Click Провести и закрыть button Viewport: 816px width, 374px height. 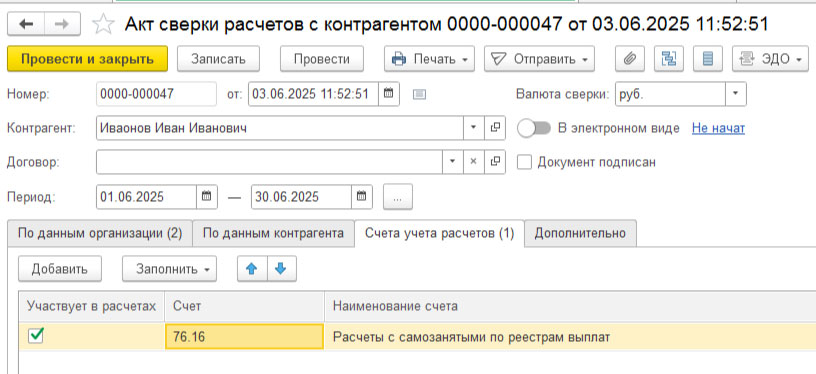(x=87, y=59)
